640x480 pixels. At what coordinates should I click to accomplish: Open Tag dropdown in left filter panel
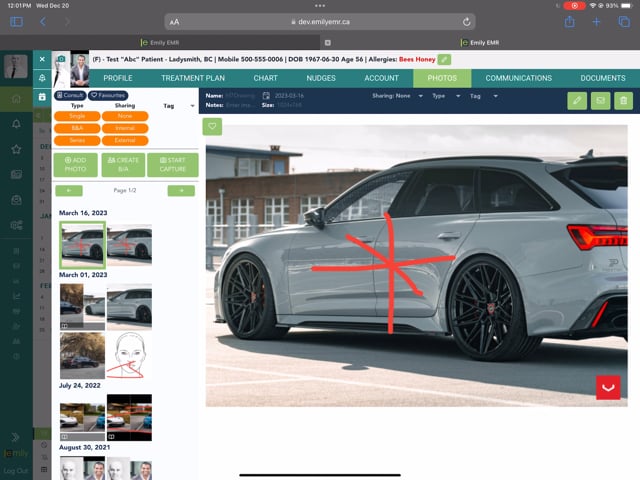click(x=179, y=106)
